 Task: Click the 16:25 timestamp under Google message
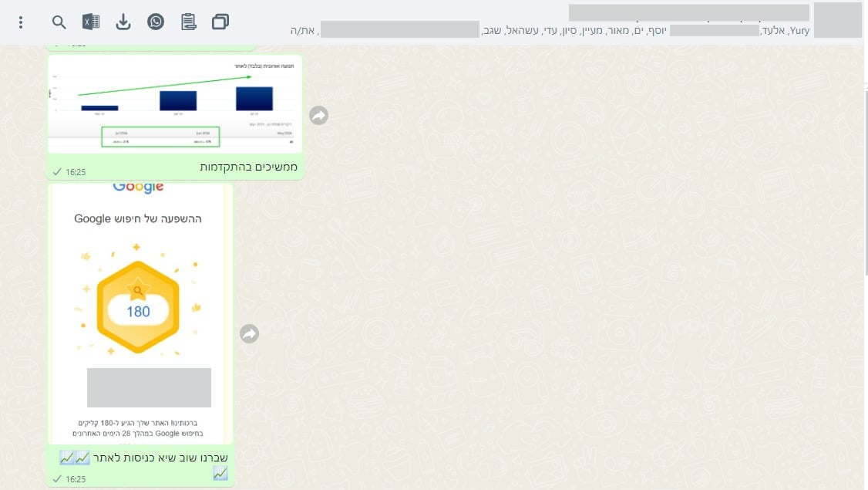tap(76, 479)
